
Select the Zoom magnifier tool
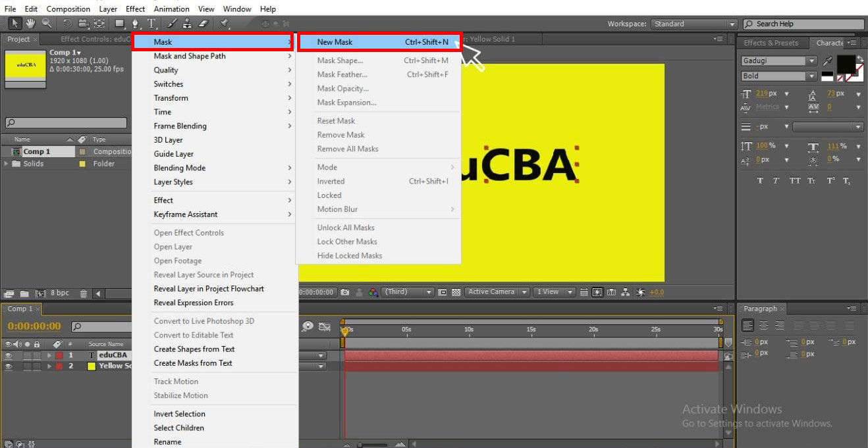[x=47, y=24]
